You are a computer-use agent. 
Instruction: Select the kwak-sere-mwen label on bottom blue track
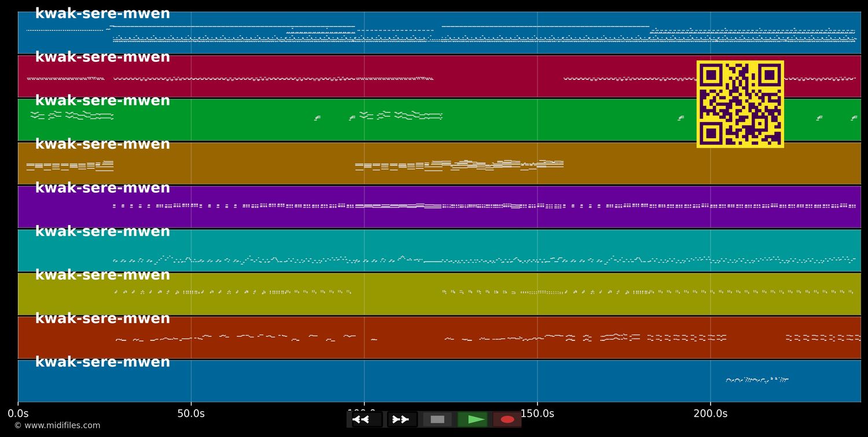coord(102,362)
